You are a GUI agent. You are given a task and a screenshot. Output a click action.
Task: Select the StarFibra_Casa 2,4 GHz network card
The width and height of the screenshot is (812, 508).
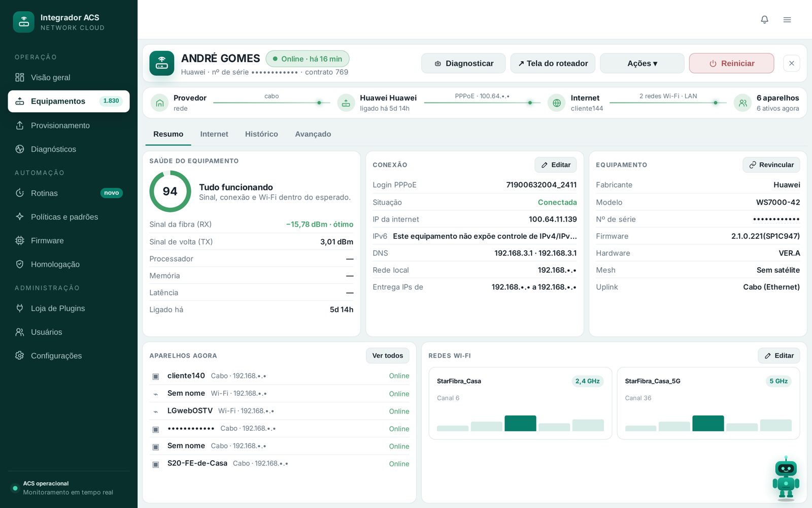pyautogui.click(x=520, y=403)
